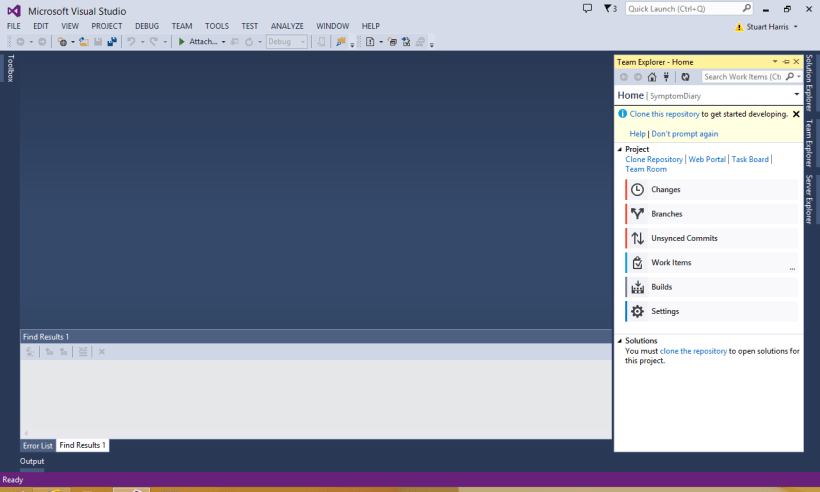Click the Don't prompt again link

click(x=685, y=134)
